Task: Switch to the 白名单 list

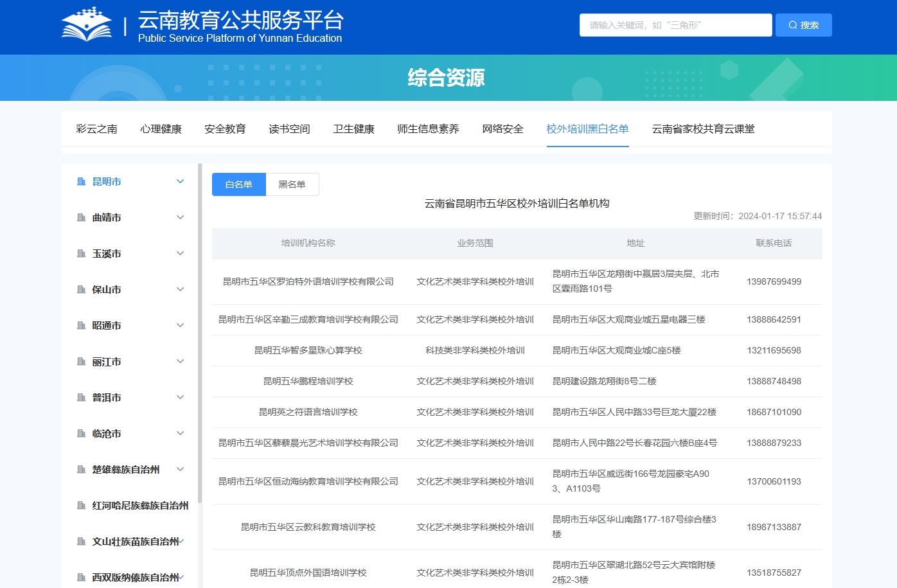Action: pos(238,184)
